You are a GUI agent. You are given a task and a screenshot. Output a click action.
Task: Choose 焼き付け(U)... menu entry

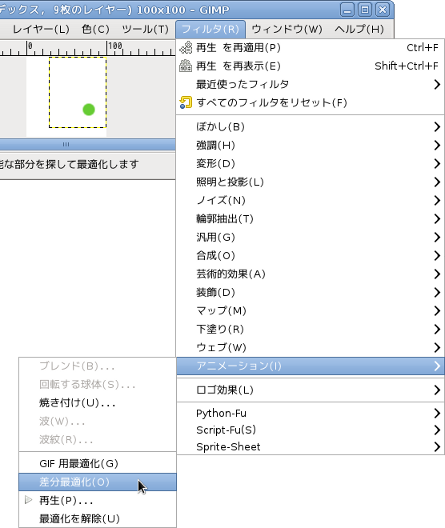pyautogui.click(x=98, y=403)
